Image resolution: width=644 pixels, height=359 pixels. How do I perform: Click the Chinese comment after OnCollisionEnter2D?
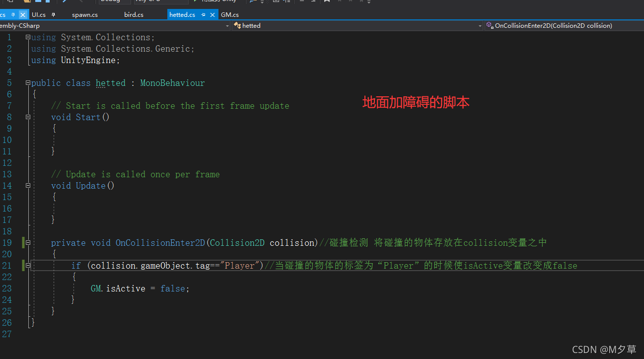(432, 243)
